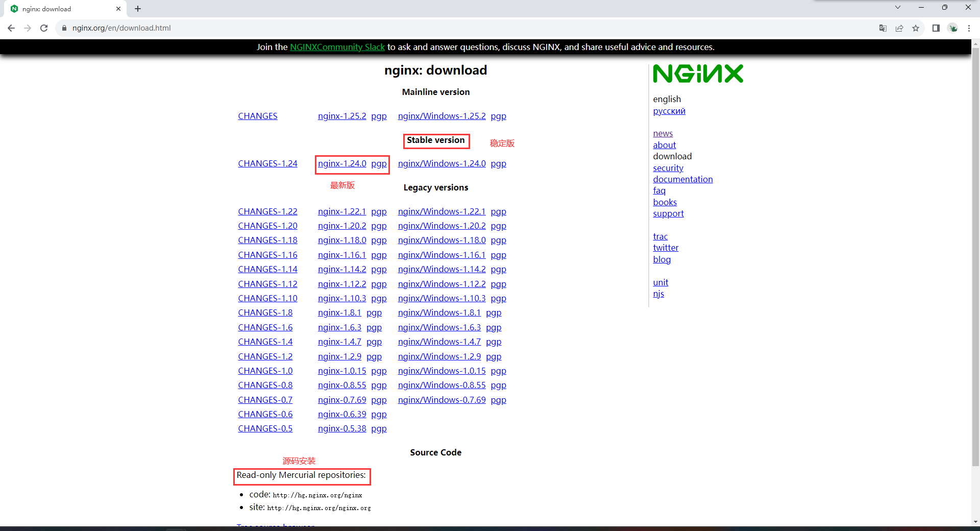Image resolution: width=980 pixels, height=531 pixels.
Task: Download nginx-1.0.15
Action: pos(342,371)
